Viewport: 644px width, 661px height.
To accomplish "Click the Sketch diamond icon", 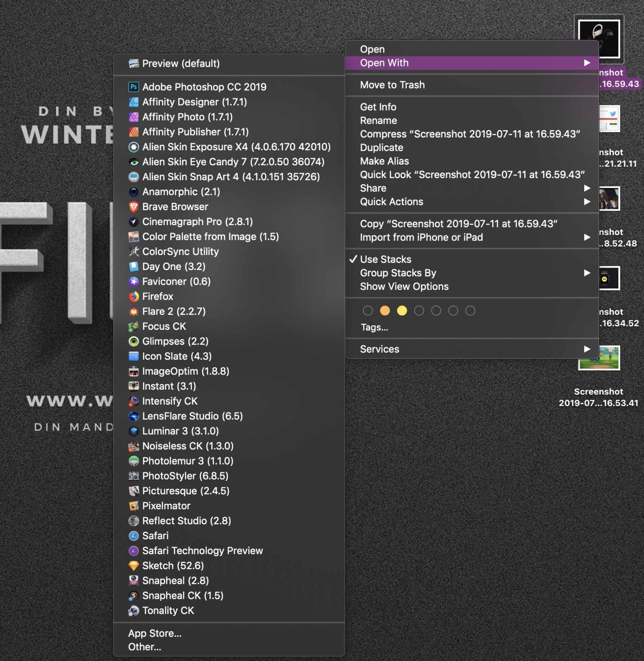I will [134, 565].
